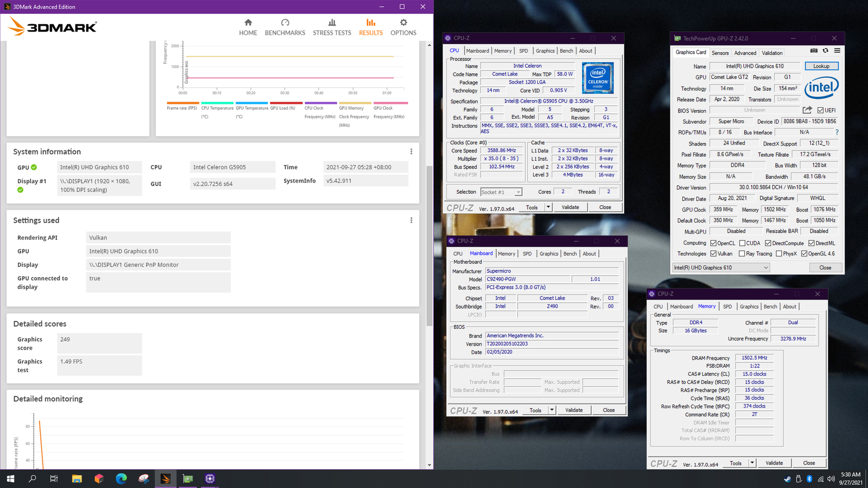Open About tab in CPU-Z CPU window
868x488 pixels.
585,51
